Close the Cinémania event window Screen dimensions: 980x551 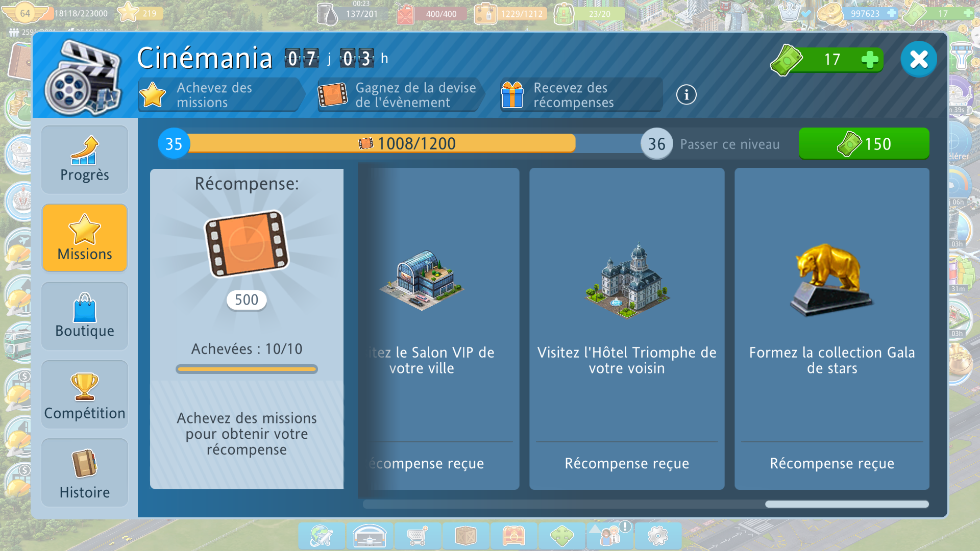(x=919, y=59)
